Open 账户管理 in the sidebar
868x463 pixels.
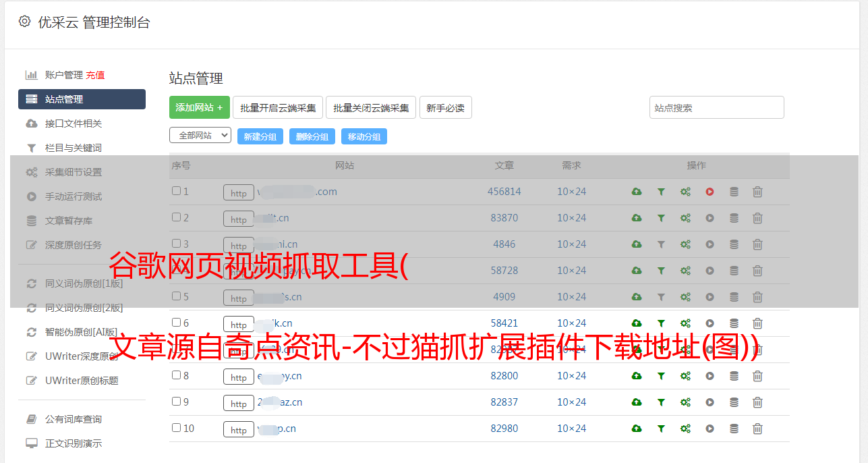coord(63,75)
